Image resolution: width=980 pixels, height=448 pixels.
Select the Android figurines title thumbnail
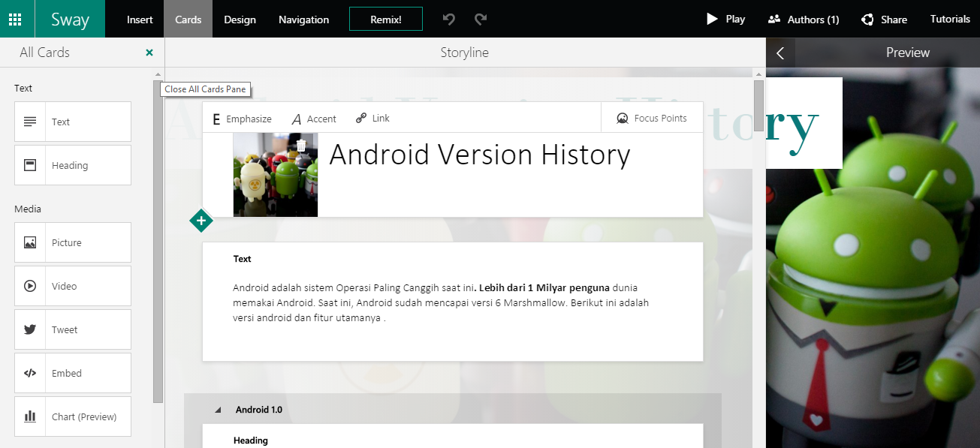pyautogui.click(x=276, y=175)
